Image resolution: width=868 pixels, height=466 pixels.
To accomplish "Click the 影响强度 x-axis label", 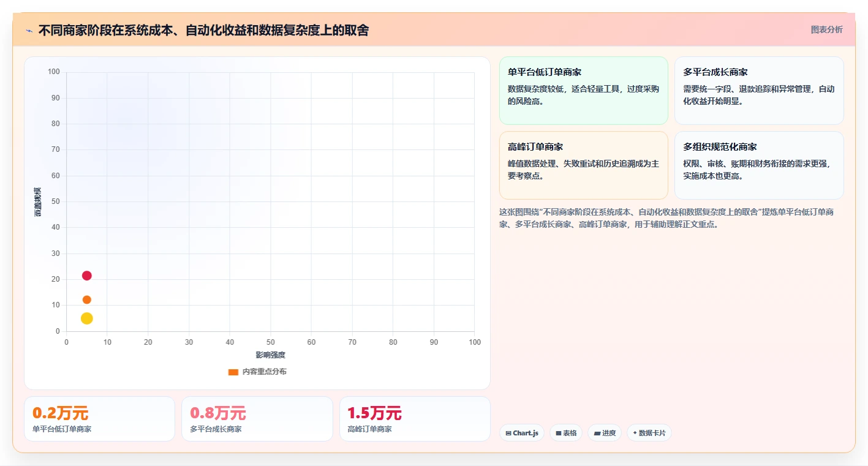I will (271, 355).
